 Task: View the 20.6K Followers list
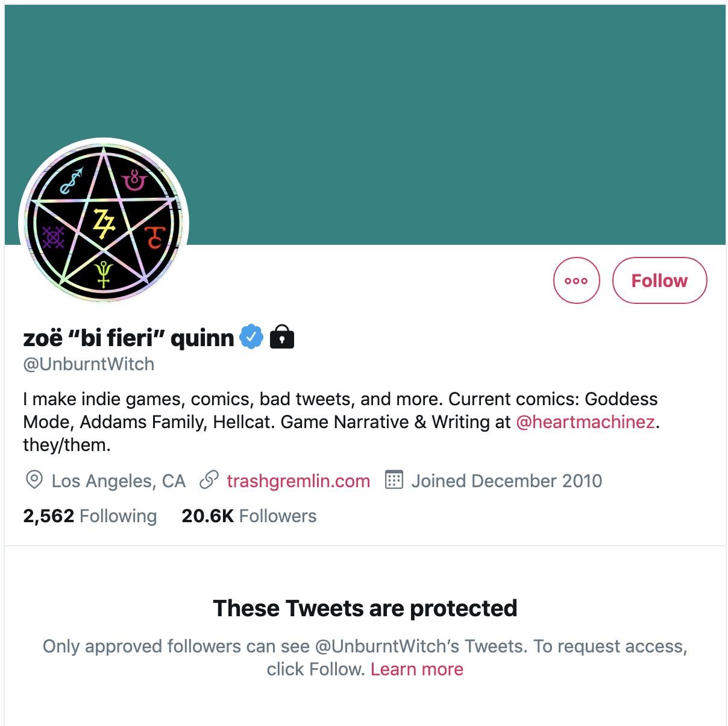(249, 516)
